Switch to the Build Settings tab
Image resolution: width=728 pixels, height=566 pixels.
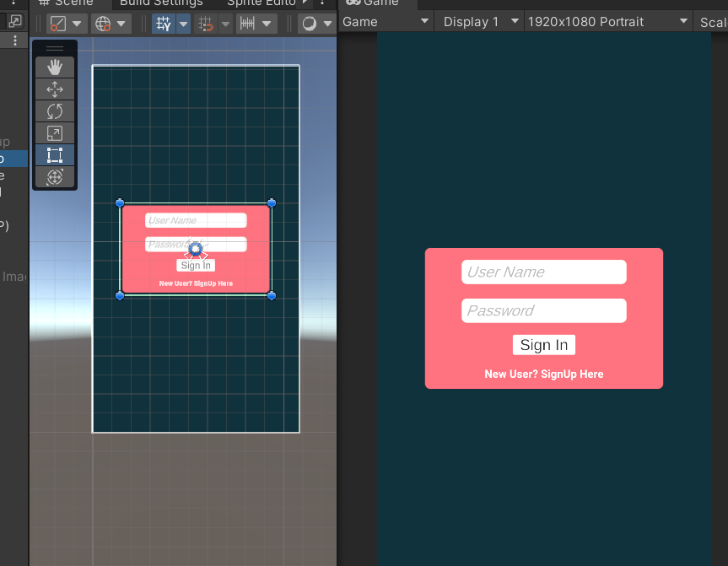pos(161,3)
